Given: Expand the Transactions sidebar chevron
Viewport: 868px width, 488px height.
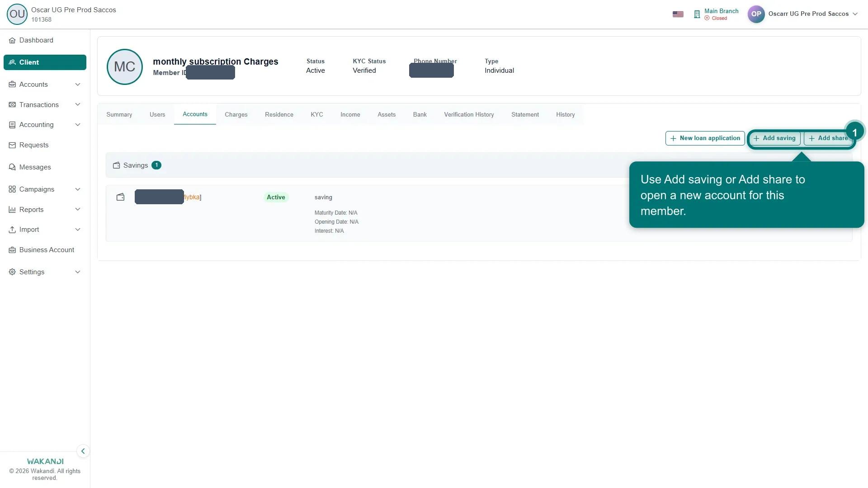Looking at the screenshot, I should 78,105.
